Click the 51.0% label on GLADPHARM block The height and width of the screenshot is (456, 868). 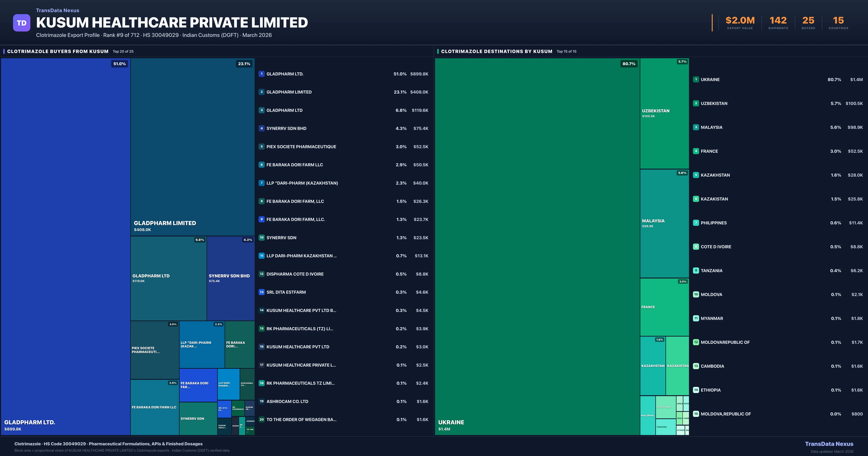click(x=119, y=64)
